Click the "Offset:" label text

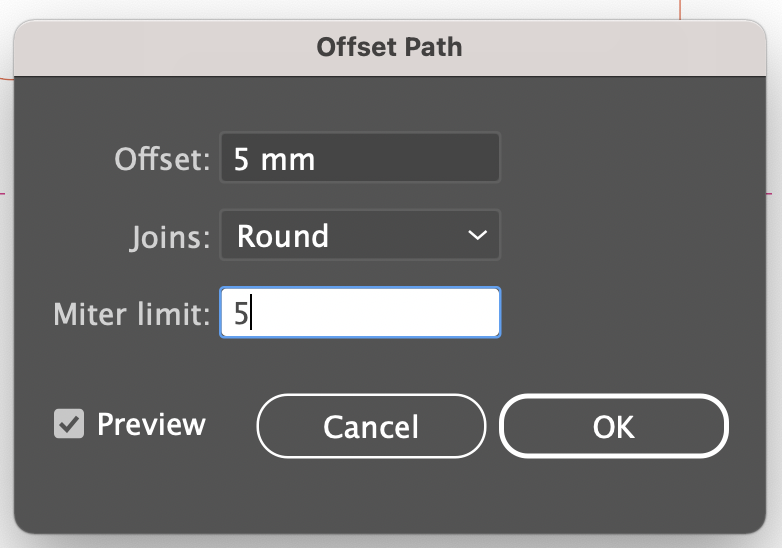tap(162, 159)
